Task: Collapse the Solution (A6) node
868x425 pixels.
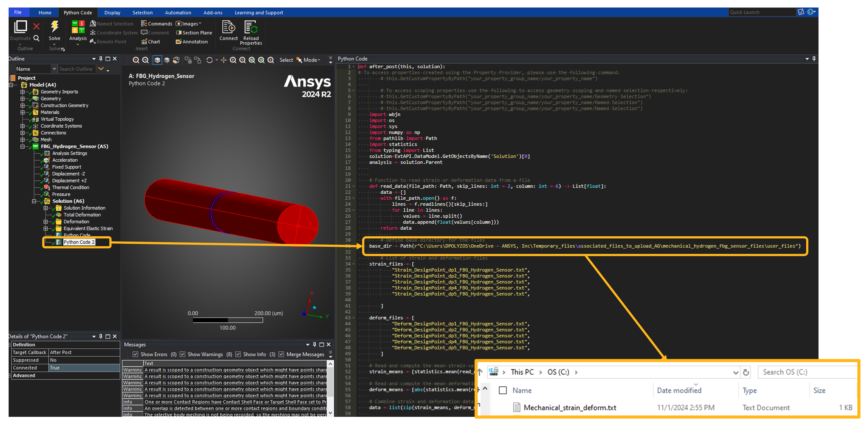Action: (x=34, y=201)
